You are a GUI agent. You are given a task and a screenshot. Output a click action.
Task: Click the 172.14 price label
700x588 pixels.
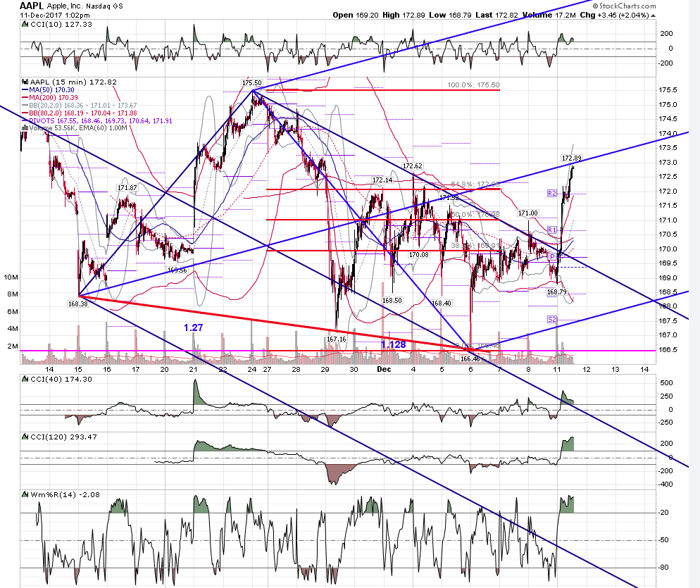pos(382,180)
